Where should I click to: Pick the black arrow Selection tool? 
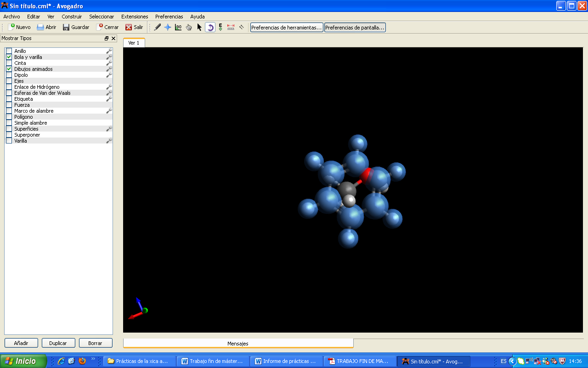click(x=199, y=27)
